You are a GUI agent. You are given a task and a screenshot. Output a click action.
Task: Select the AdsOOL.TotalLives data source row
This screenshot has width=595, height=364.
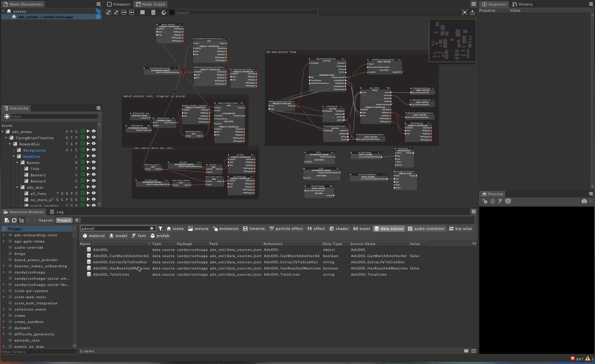click(x=111, y=275)
